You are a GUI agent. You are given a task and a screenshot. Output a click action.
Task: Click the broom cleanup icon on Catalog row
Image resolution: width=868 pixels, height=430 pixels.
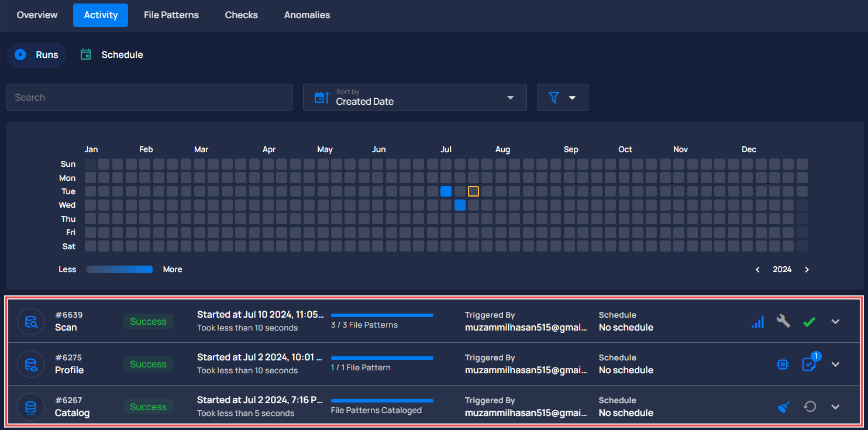(783, 407)
